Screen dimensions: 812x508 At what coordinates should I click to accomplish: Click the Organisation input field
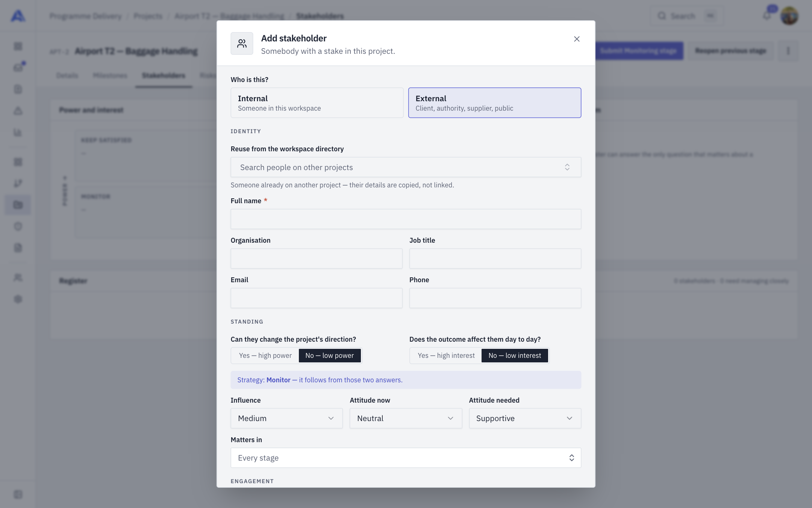click(317, 259)
